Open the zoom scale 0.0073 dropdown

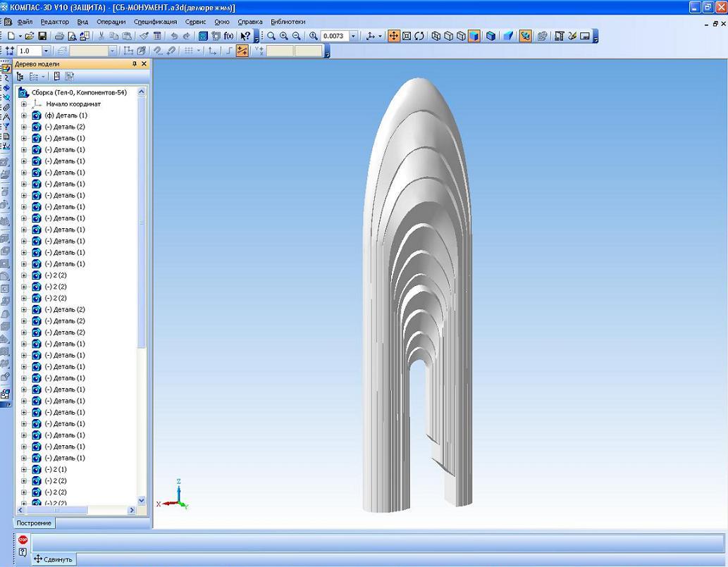coord(353,36)
